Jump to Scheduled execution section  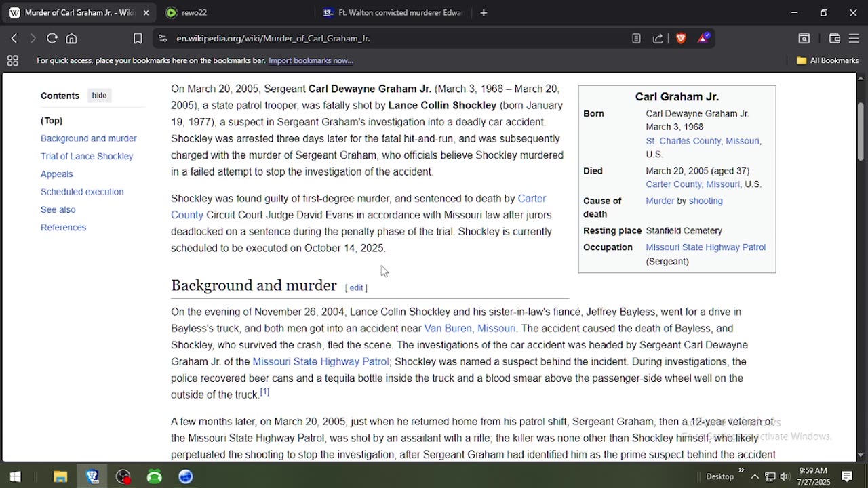click(82, 192)
